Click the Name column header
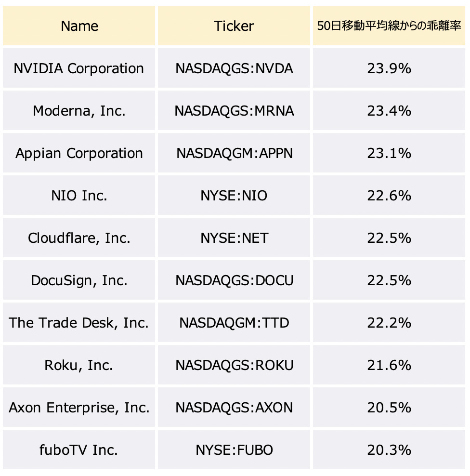Screen dimensions: 470x476 (79, 26)
